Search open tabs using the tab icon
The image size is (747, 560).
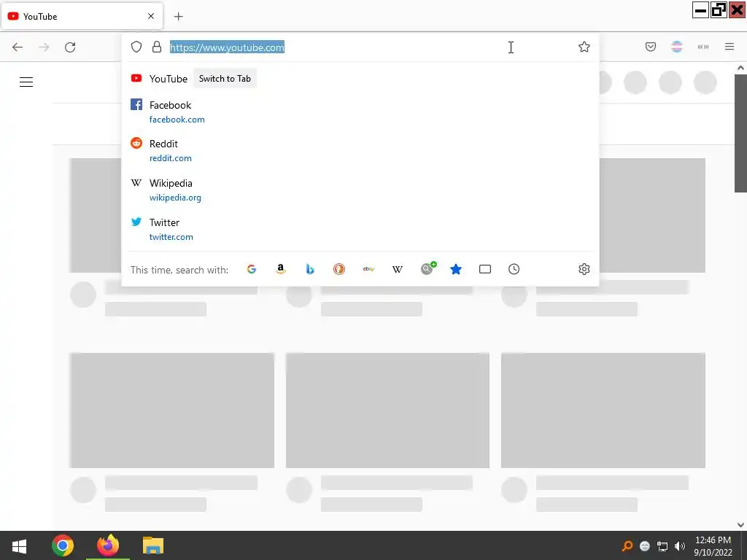click(485, 269)
